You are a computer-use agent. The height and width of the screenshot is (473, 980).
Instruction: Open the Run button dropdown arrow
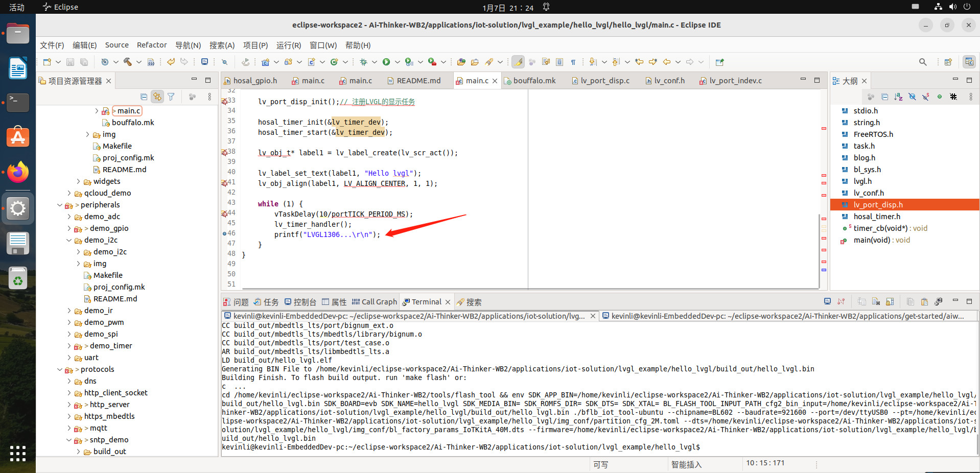pyautogui.click(x=397, y=62)
